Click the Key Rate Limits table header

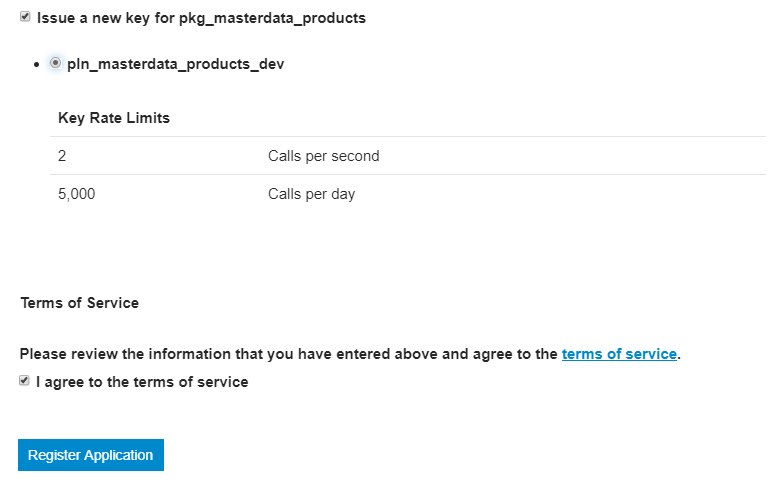tap(114, 118)
